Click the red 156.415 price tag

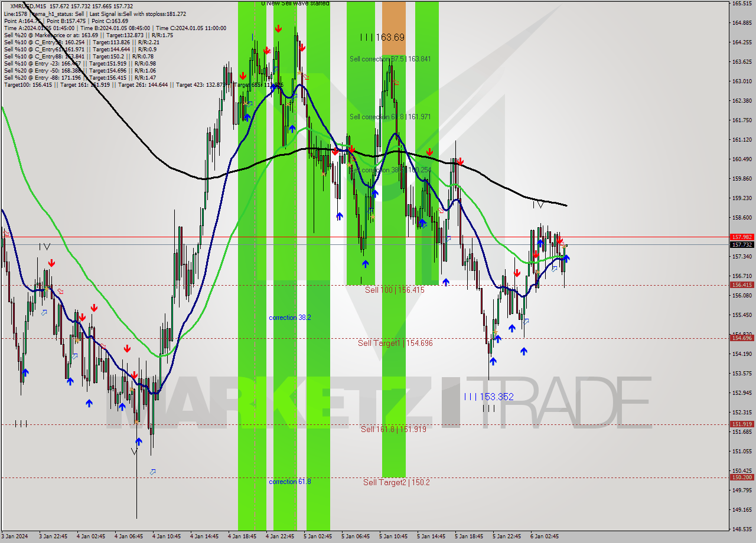(742, 285)
